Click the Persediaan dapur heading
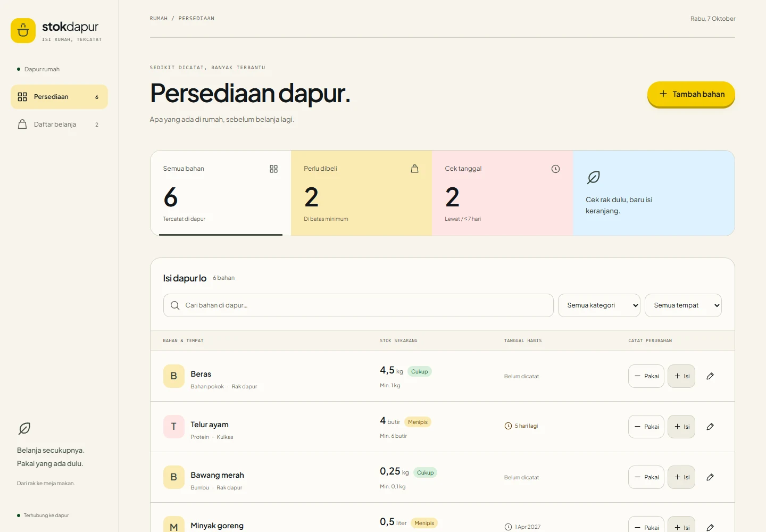766x532 pixels. click(250, 93)
